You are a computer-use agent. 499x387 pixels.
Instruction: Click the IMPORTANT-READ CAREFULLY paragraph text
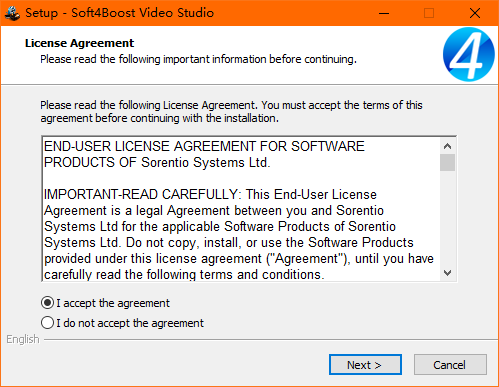click(x=239, y=234)
